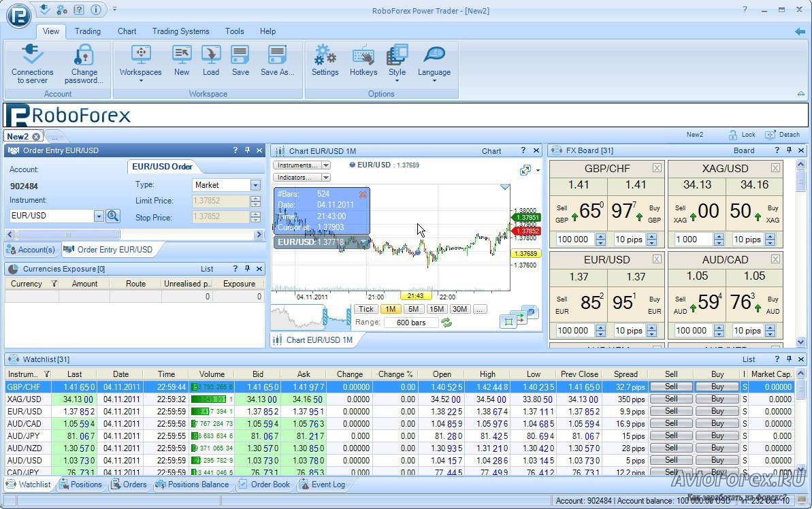Pin the Order Entry EUR/USD panel
This screenshot has width=812, height=509.
click(248, 150)
